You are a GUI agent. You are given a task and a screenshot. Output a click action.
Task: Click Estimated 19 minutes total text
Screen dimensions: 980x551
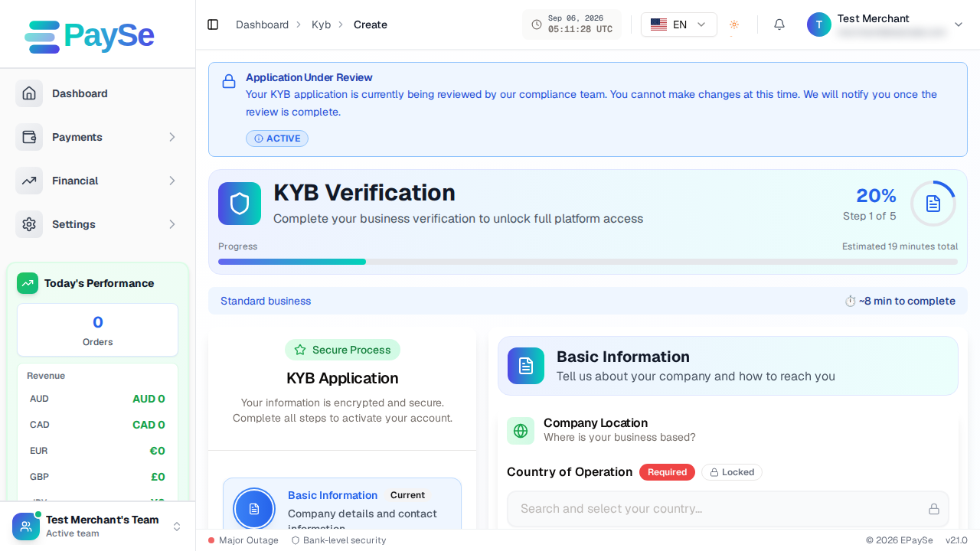click(900, 246)
